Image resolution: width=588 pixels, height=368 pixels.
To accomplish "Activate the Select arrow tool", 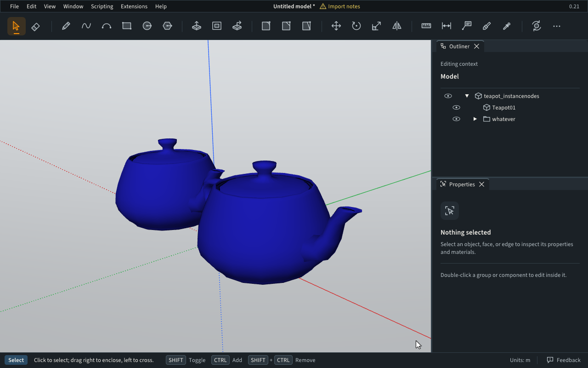I will tap(17, 26).
